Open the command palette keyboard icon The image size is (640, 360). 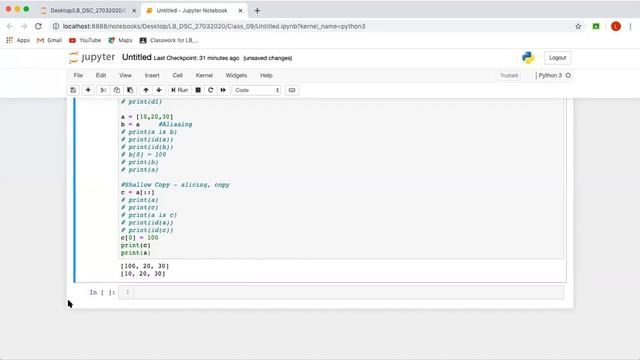(x=292, y=90)
